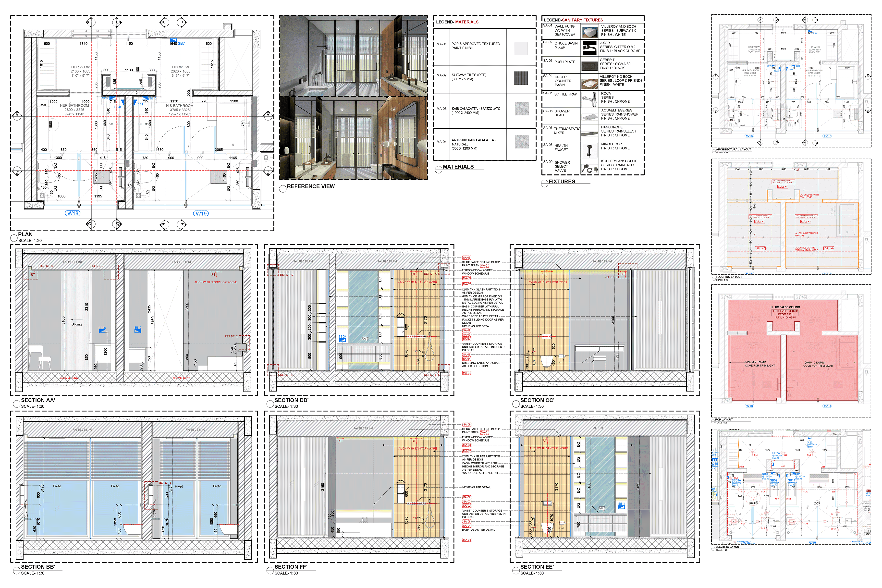
Task: Click the bottle trap image SA-05
Action: click(590, 100)
